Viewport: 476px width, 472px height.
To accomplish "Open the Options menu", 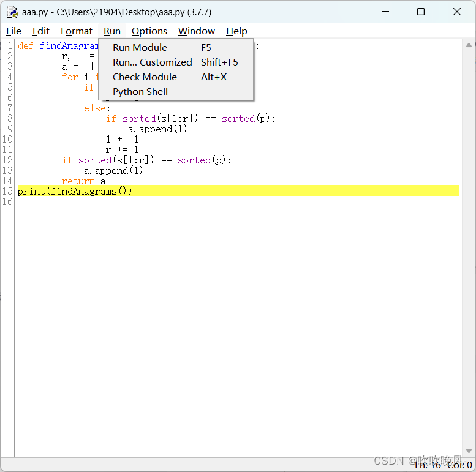I will (x=149, y=31).
